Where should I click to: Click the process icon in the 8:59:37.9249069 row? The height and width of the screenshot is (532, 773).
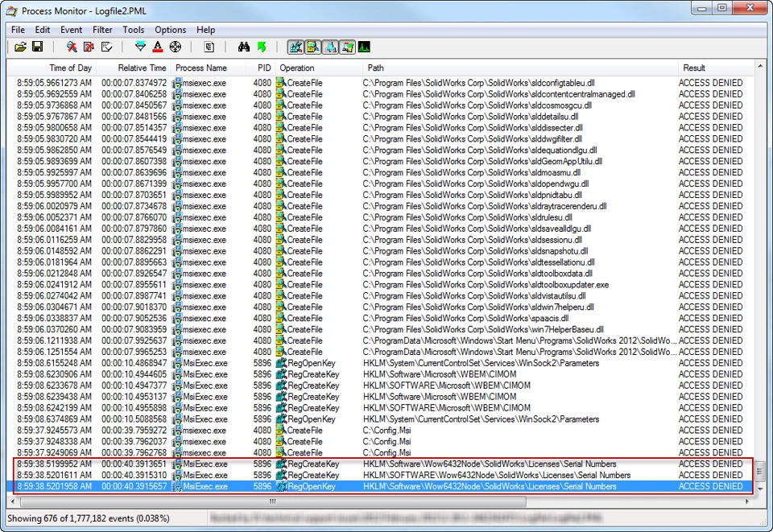(176, 453)
